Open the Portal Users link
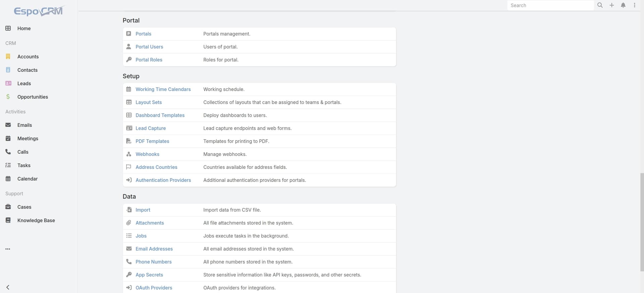The image size is (644, 293). 149,47
